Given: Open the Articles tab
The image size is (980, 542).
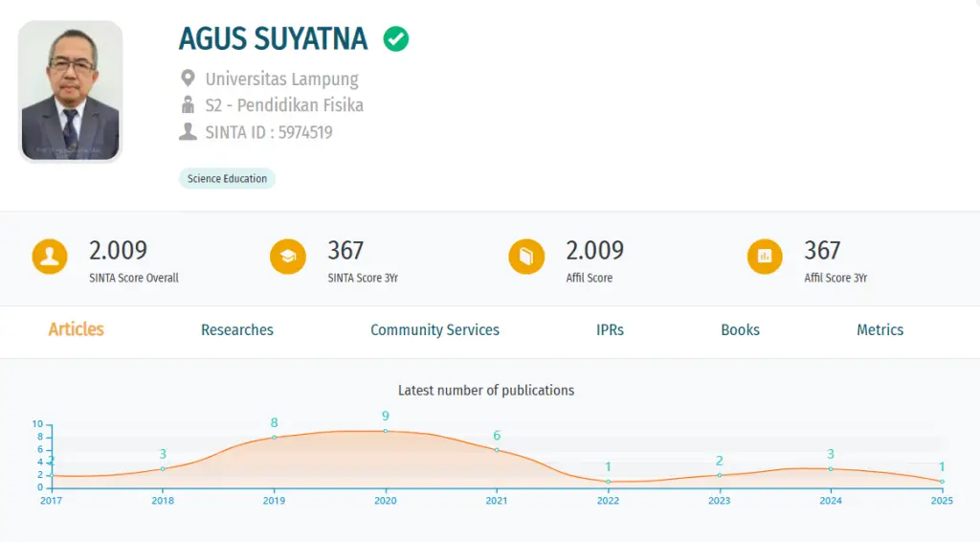Looking at the screenshot, I should [x=77, y=329].
